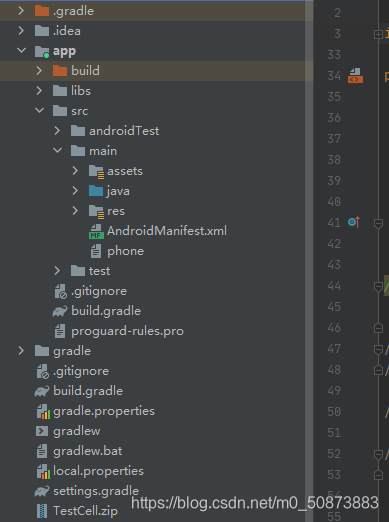Click the app build.gradle elephant icon
This screenshot has height=522, width=389.
tap(60, 311)
